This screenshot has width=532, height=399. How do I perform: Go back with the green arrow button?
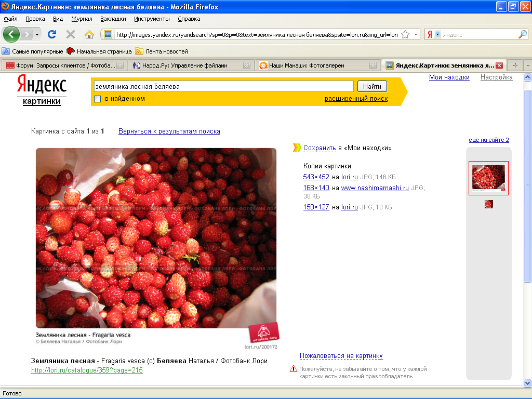coord(11,34)
